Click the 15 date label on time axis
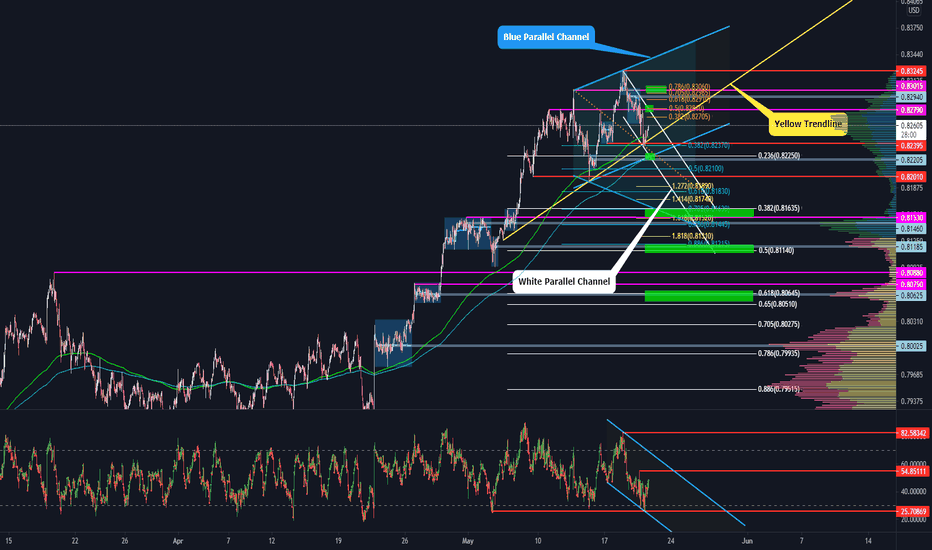Viewport: 932px width, 550px height. coord(8,541)
